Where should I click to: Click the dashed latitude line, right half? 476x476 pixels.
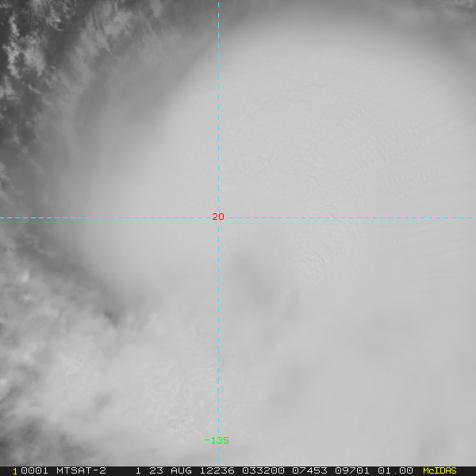click(352, 217)
